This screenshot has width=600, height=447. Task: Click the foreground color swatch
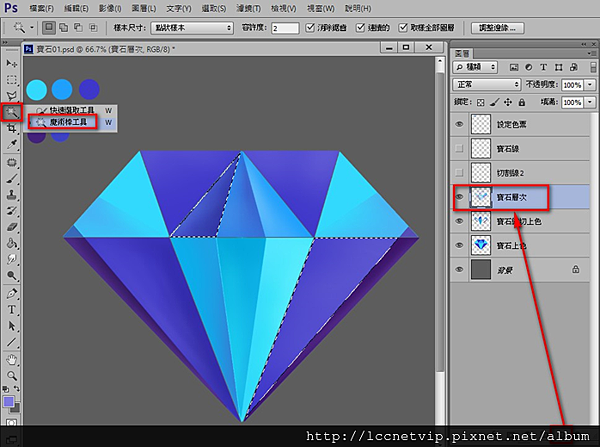(9, 402)
